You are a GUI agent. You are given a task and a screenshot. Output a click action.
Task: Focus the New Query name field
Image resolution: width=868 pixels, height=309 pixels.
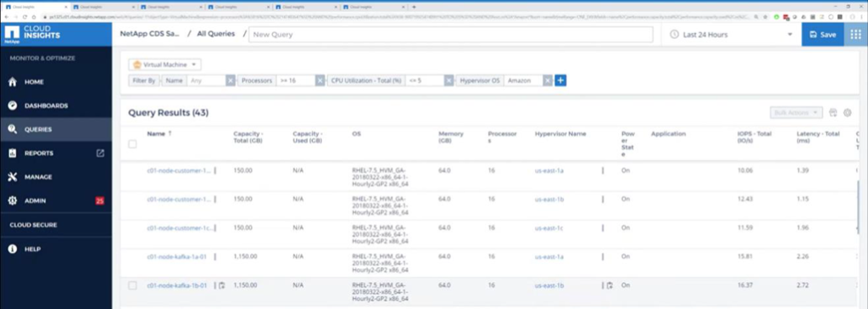tap(451, 35)
